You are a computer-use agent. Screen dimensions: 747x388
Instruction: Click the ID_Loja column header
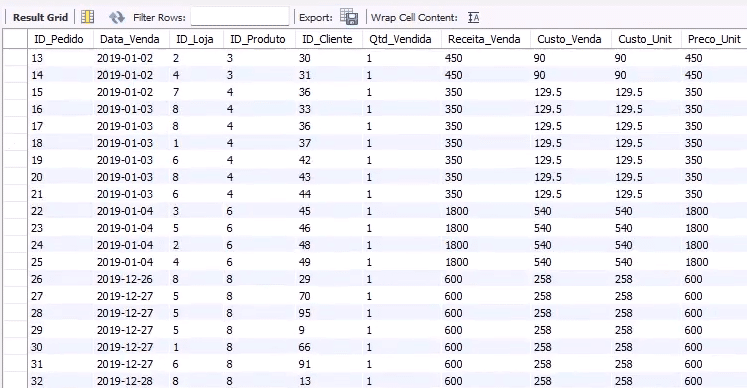(x=195, y=39)
